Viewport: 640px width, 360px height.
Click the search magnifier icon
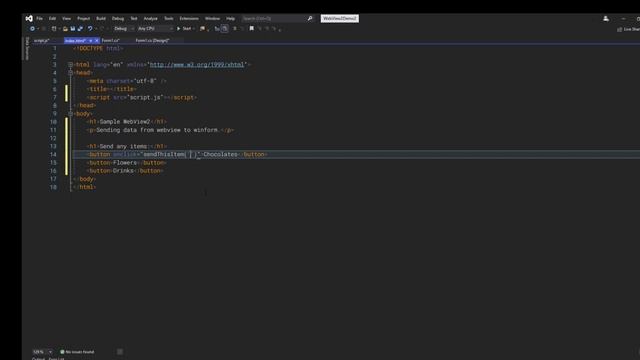tap(310, 18)
